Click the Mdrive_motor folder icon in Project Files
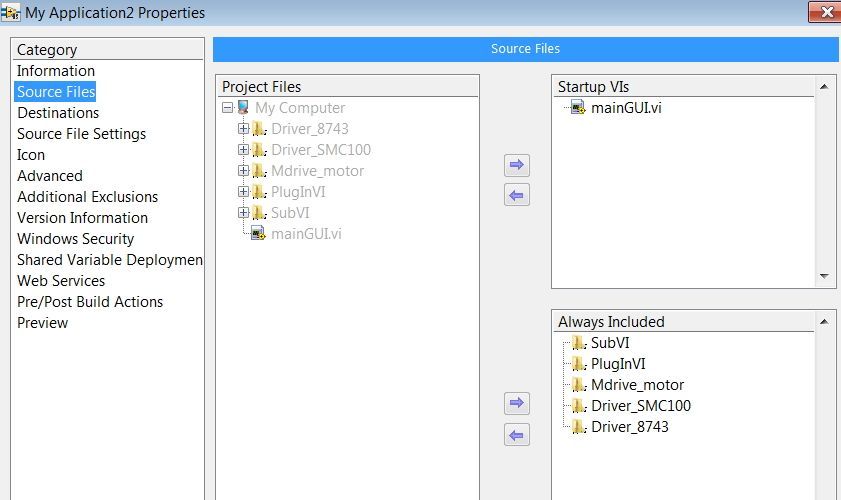Viewport: 841px width, 500px height. (259, 171)
